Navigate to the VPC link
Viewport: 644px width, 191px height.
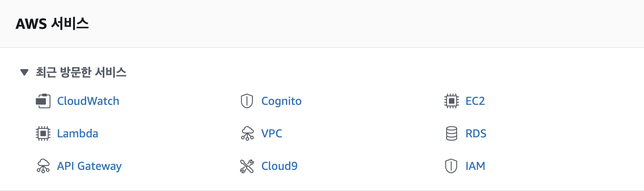pyautogui.click(x=272, y=134)
